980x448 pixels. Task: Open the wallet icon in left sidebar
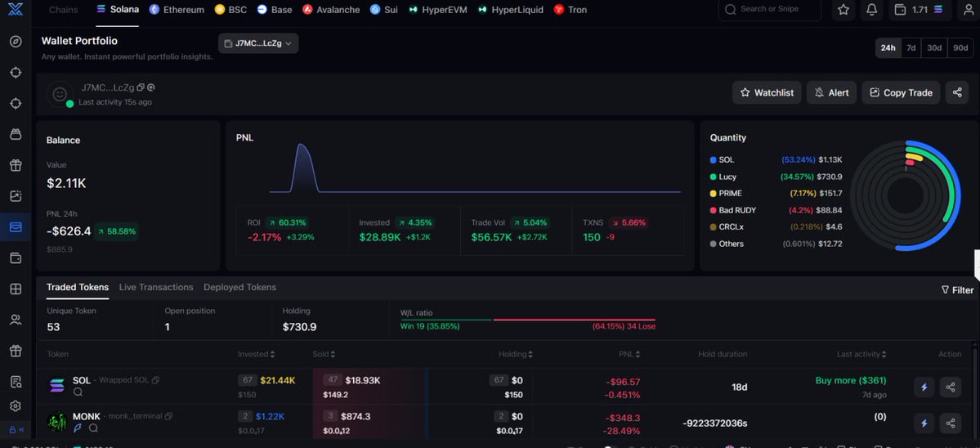(x=16, y=258)
